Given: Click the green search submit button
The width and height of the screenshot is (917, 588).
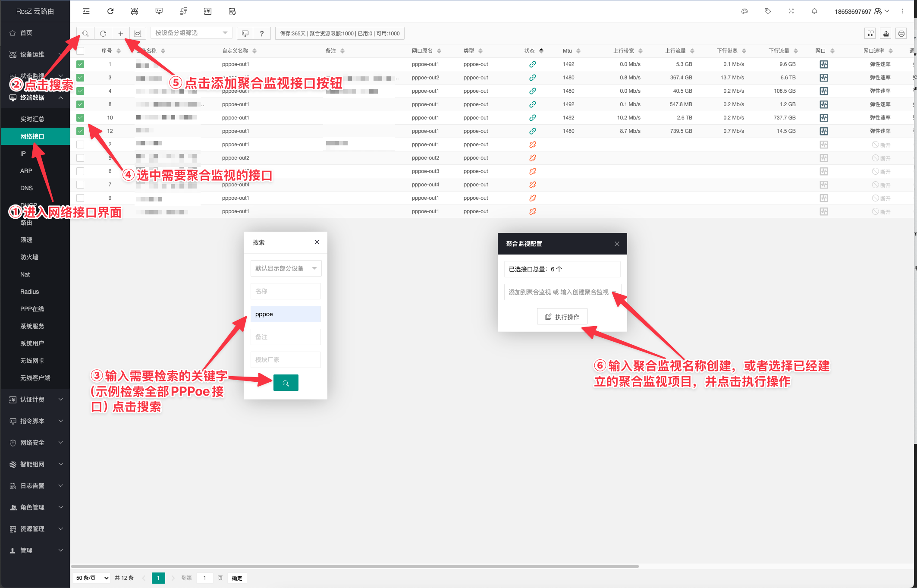Looking at the screenshot, I should (x=286, y=383).
